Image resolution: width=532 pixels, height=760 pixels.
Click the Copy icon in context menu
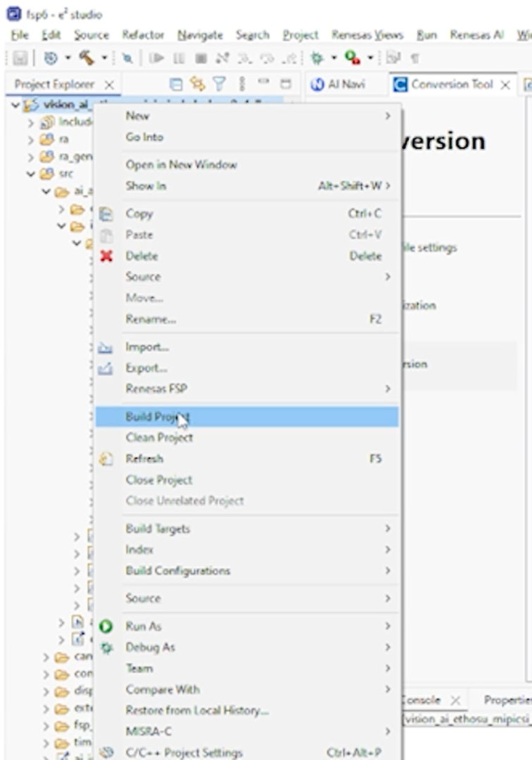[x=106, y=214]
